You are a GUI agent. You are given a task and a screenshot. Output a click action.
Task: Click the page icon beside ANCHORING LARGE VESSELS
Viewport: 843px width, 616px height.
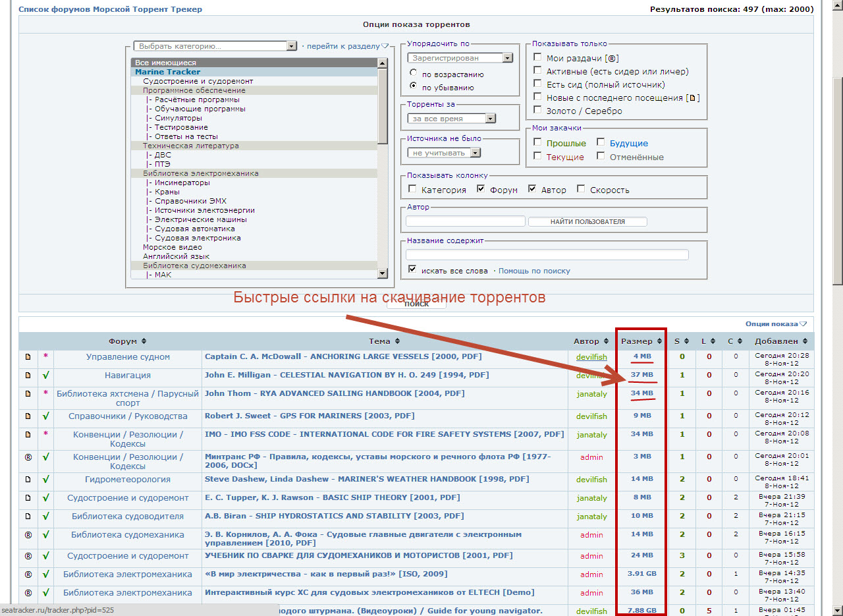coord(28,356)
